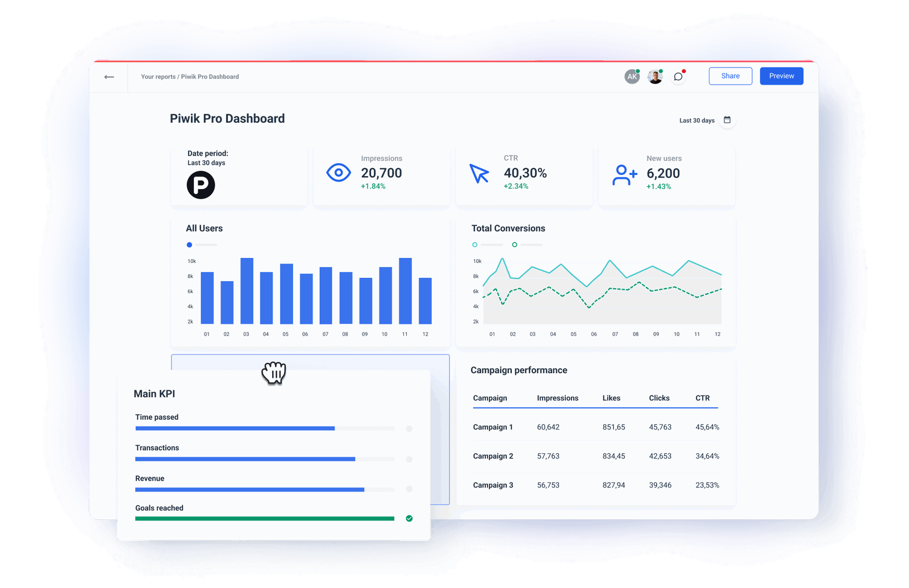909x588 pixels.
Task: Open the chat messages icon
Action: pyautogui.click(x=677, y=76)
